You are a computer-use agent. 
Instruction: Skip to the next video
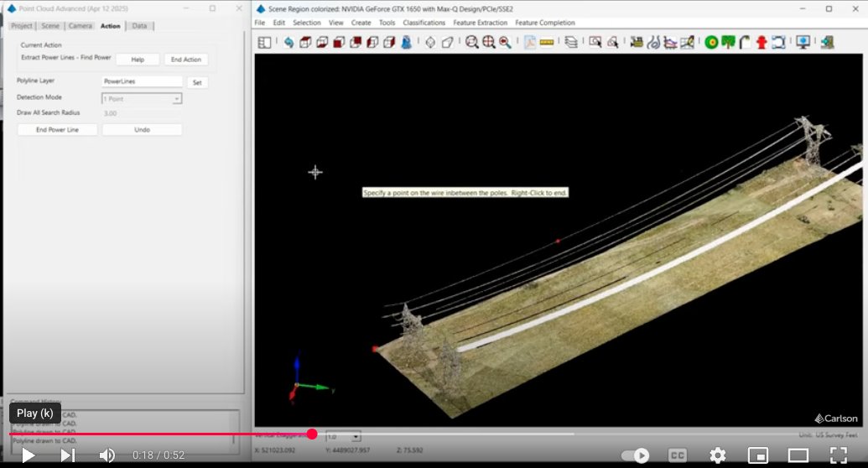tap(68, 455)
